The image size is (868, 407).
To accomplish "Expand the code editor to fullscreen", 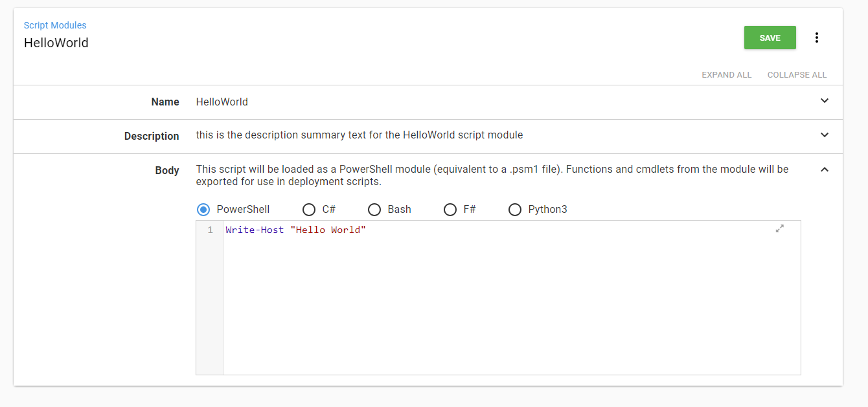I will [x=779, y=228].
